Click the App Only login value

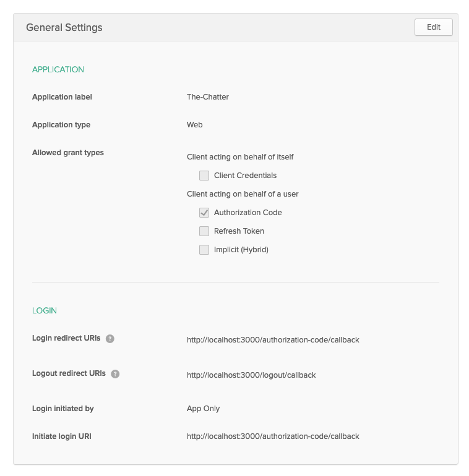203,409
